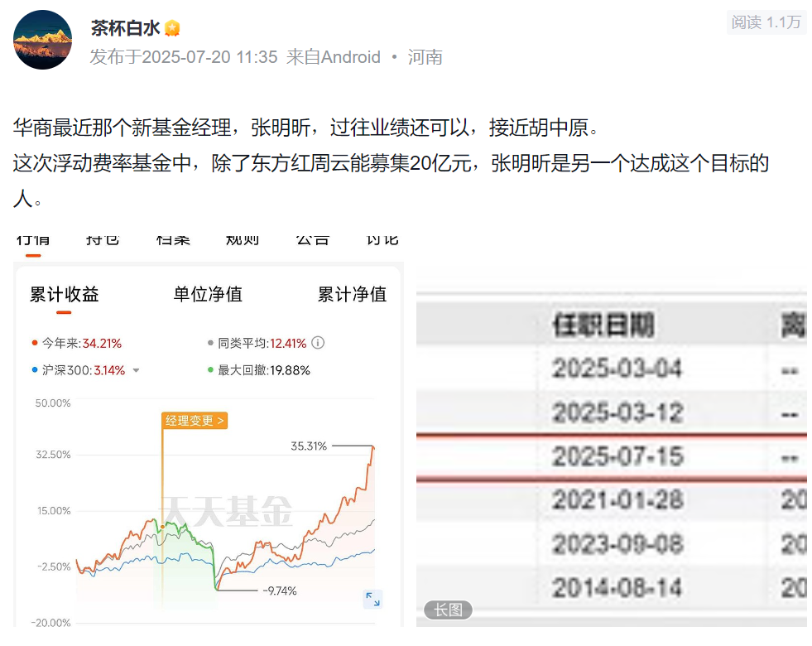Viewport: 812px width, 646px height.
Task: Switch to the 行情 top tab
Action: [33, 240]
